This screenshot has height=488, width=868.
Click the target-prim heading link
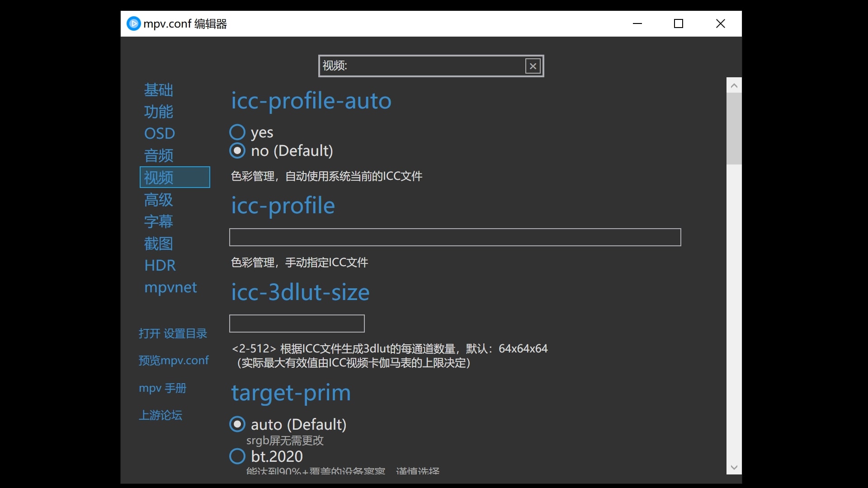[291, 393]
